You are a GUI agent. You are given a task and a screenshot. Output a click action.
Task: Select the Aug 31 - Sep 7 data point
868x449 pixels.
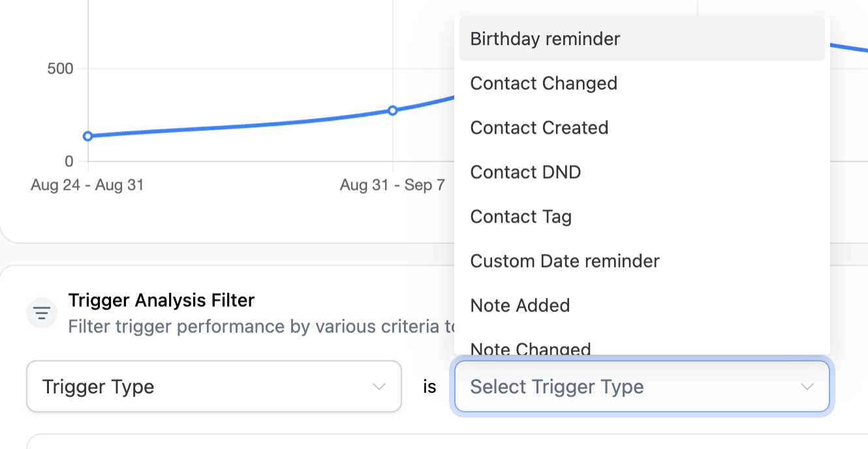point(392,110)
